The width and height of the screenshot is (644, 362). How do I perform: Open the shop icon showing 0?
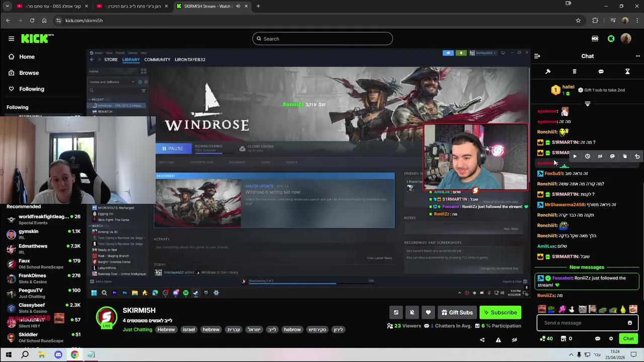coord(567,339)
